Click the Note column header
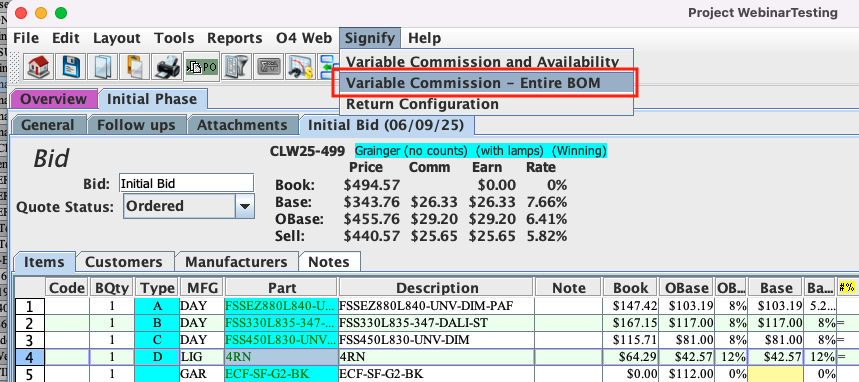The width and height of the screenshot is (859, 382). [x=569, y=288]
